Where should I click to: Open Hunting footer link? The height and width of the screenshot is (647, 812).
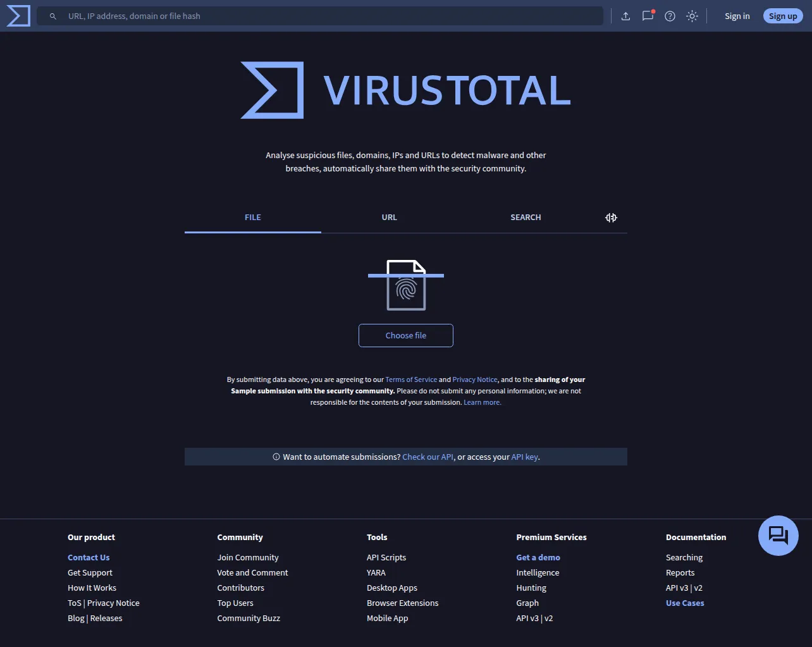coord(531,588)
